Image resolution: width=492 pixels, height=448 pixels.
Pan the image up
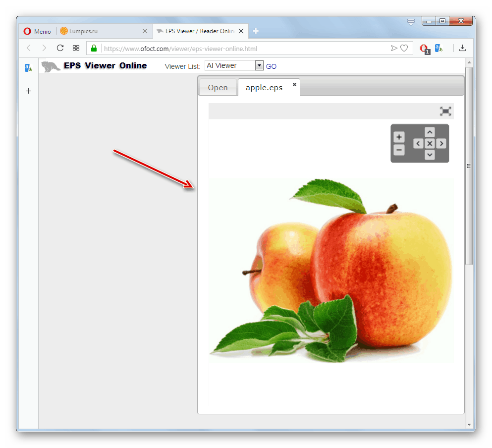(x=430, y=132)
